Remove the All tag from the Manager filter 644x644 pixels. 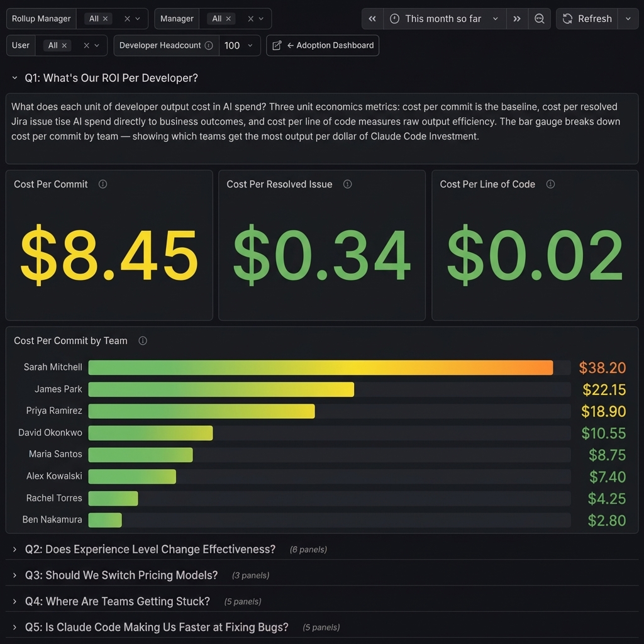point(228,18)
